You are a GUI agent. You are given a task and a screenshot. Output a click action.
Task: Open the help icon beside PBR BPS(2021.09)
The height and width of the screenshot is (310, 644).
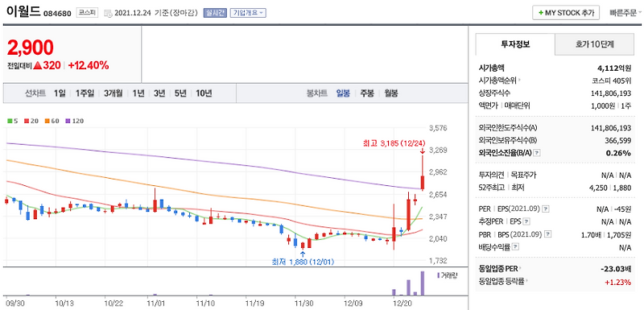point(547,234)
